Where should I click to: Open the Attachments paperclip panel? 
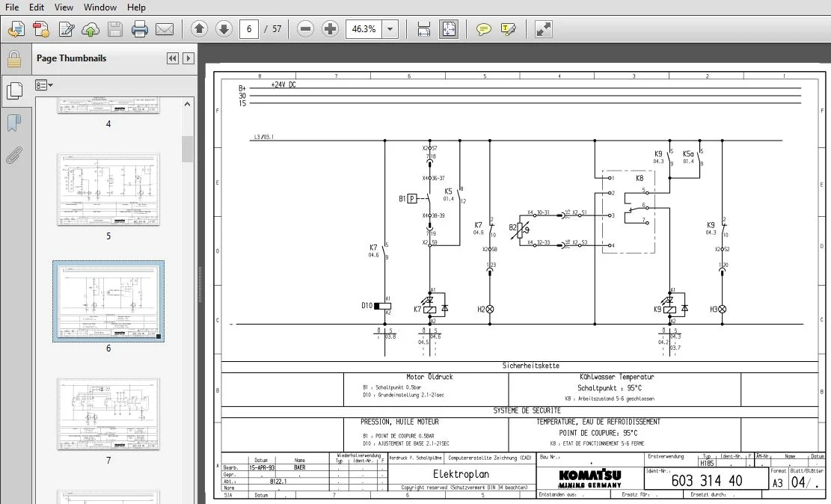pos(14,156)
